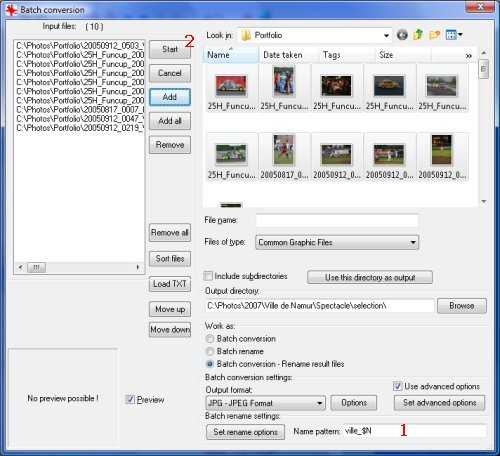Select the Batch rename radio button
Viewport: 500px width, 456px height.
[x=210, y=351]
